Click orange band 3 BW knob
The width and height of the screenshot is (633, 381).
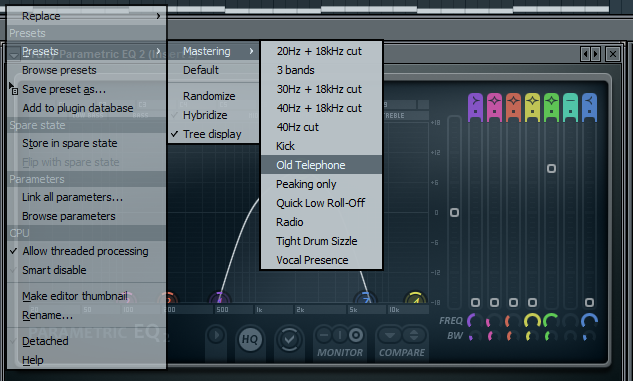click(513, 336)
